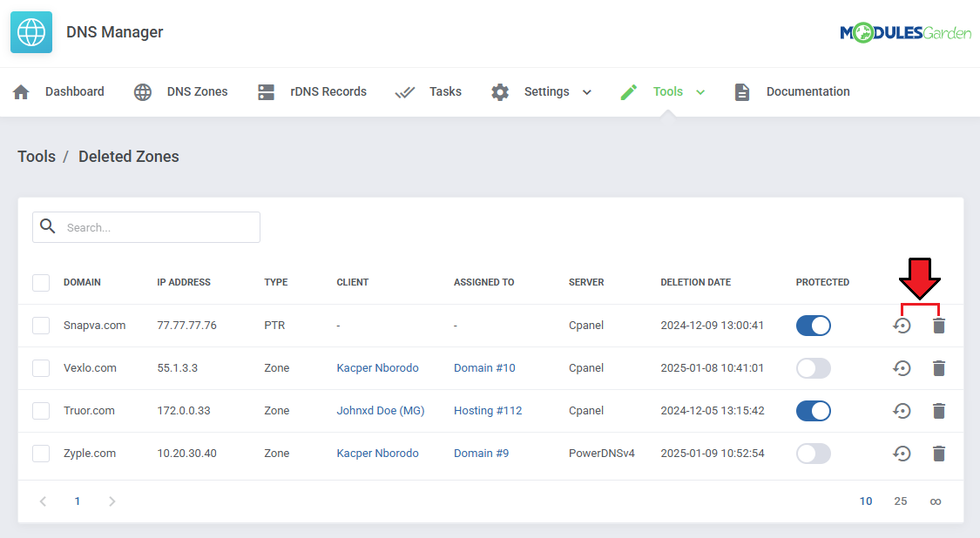This screenshot has height=538, width=980.
Task: Click the Search input field
Action: 146,227
